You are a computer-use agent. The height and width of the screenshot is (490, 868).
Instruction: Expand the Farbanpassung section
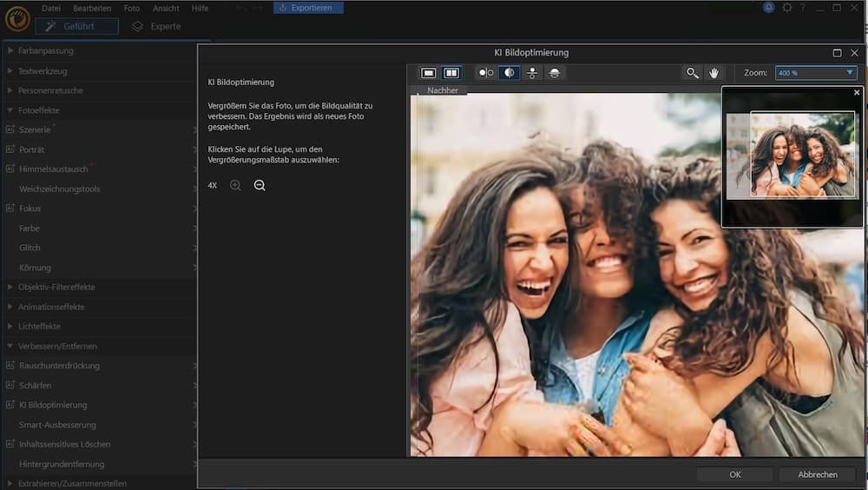tap(45, 50)
